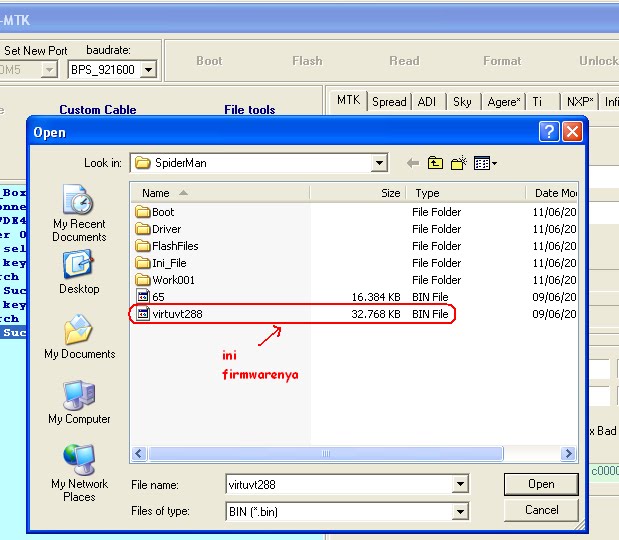The height and width of the screenshot is (540, 619).
Task: Switch to the Sky tab
Action: 462,102
